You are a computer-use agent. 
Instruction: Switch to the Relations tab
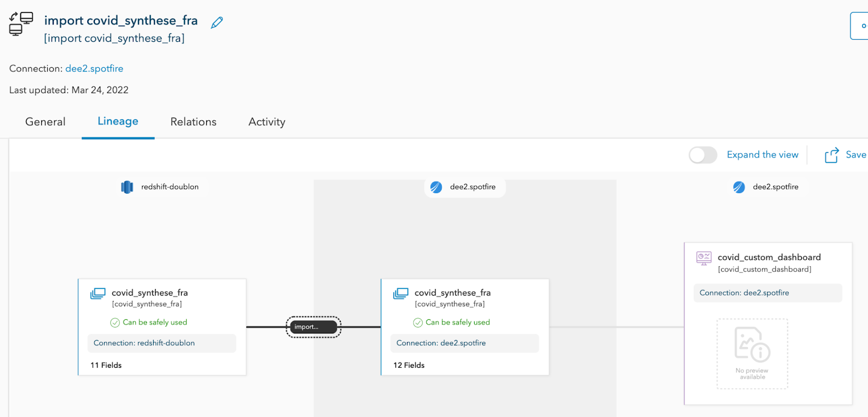pos(193,122)
